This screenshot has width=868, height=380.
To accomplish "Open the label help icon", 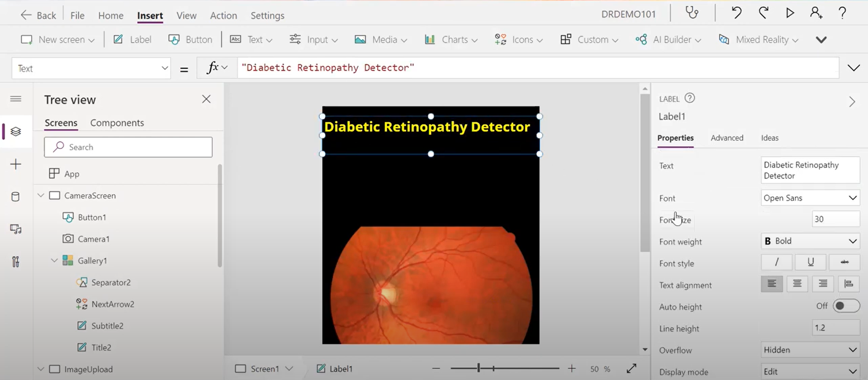I will click(x=689, y=98).
